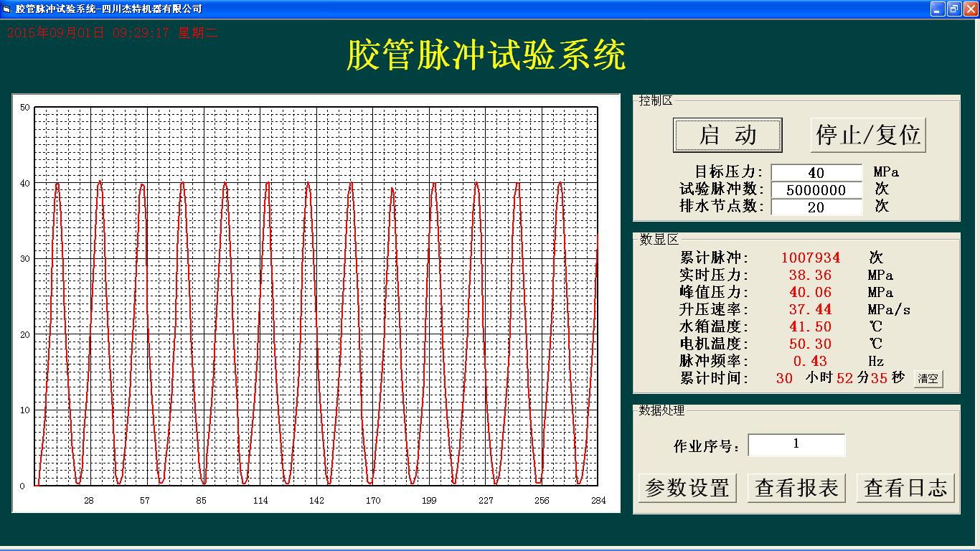The width and height of the screenshot is (980, 551).
Task: Select the 水箱温度 value 41.50
Action: (x=811, y=326)
